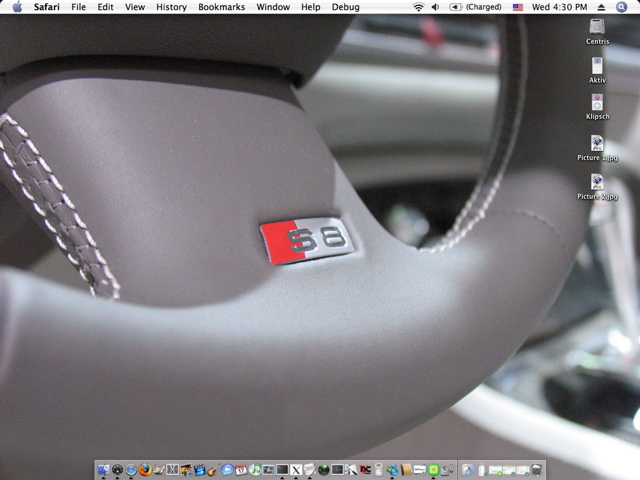The image size is (640, 480).
Task: Open the battery Charged status menu
Action: pyautogui.click(x=475, y=7)
